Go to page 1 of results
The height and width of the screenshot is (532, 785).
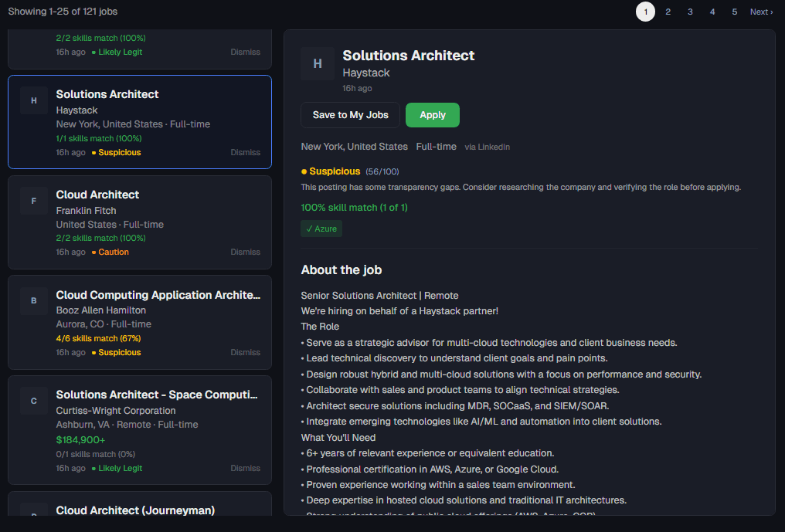[645, 12]
